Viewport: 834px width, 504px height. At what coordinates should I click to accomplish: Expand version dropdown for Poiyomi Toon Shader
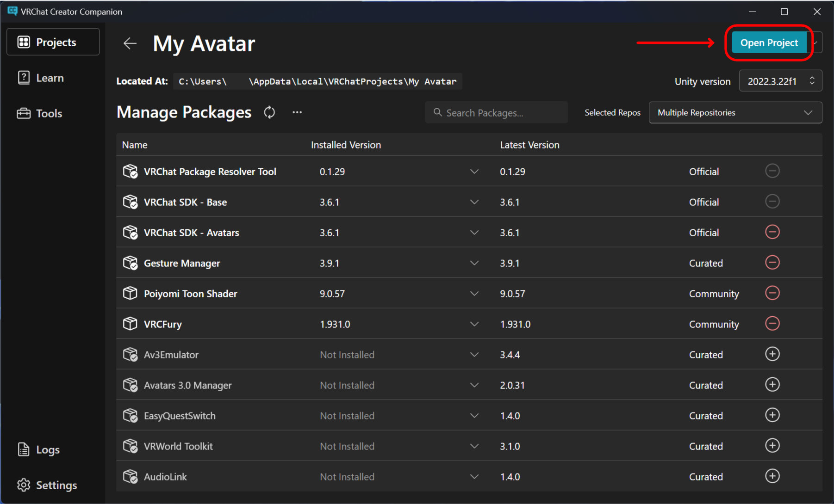(x=474, y=294)
